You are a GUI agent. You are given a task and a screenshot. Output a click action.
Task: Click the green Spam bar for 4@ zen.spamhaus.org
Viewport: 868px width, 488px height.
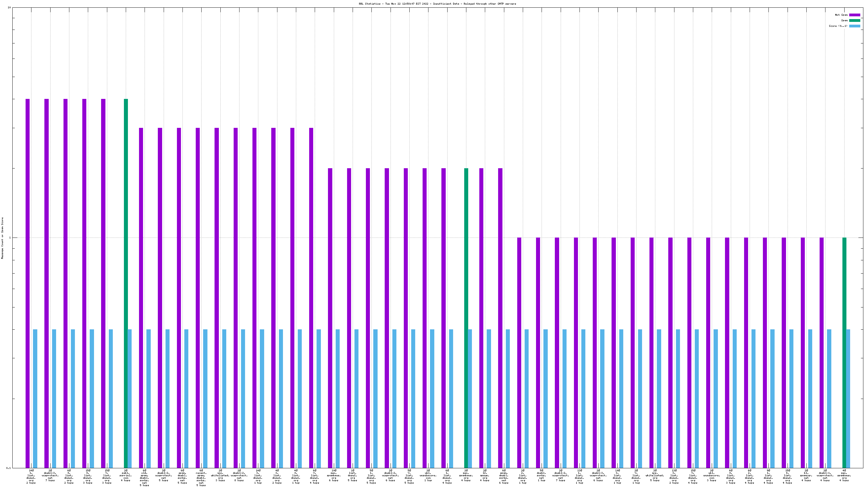tap(844, 353)
